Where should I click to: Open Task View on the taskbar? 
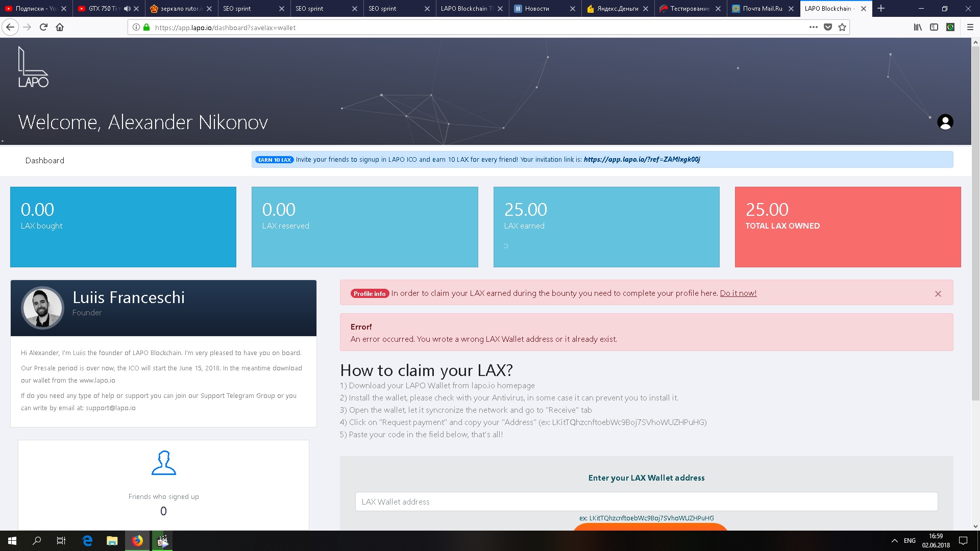coord(61,541)
